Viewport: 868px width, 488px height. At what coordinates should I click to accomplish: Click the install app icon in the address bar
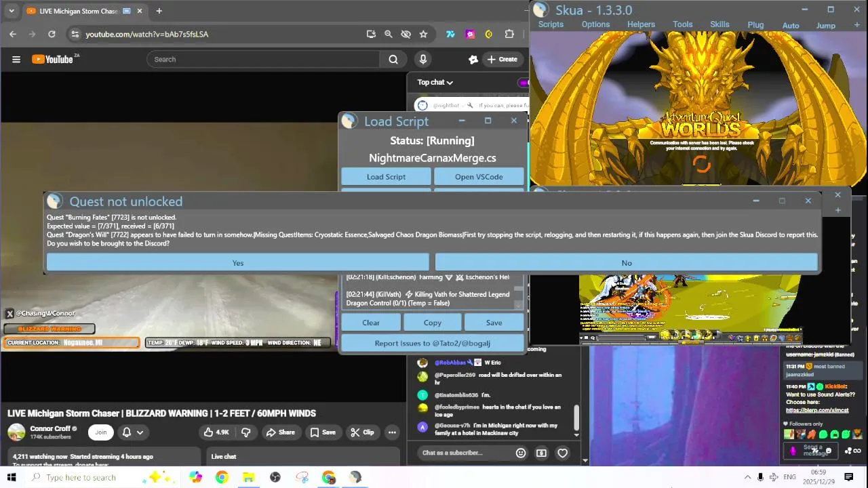click(x=371, y=34)
